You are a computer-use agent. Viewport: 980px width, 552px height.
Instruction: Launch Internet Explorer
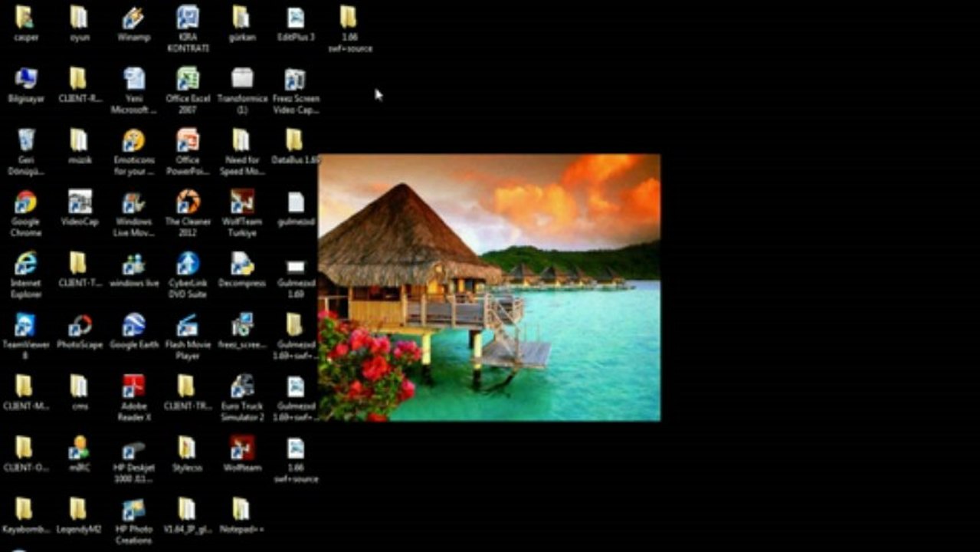(x=25, y=263)
